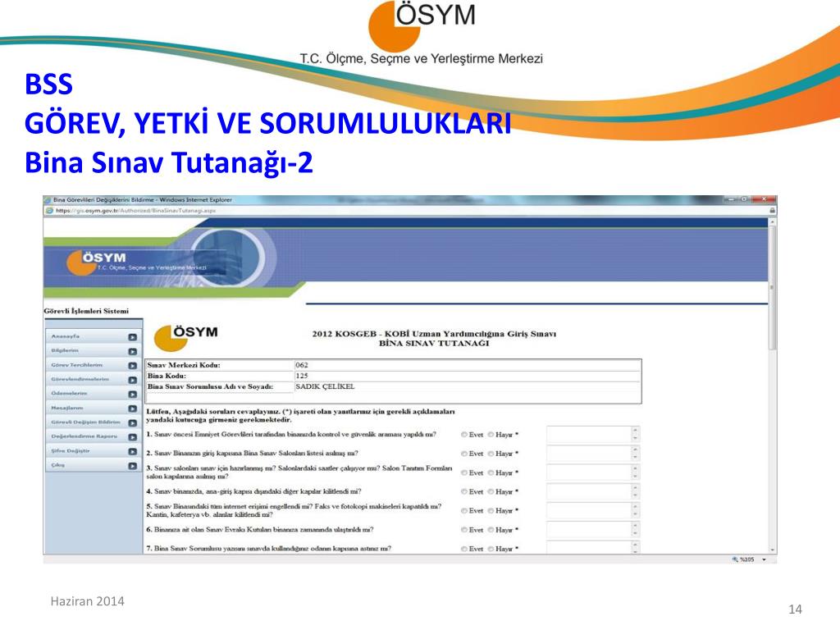Click the explanation box for question 1
This screenshot has height=630, width=840.
(x=593, y=435)
